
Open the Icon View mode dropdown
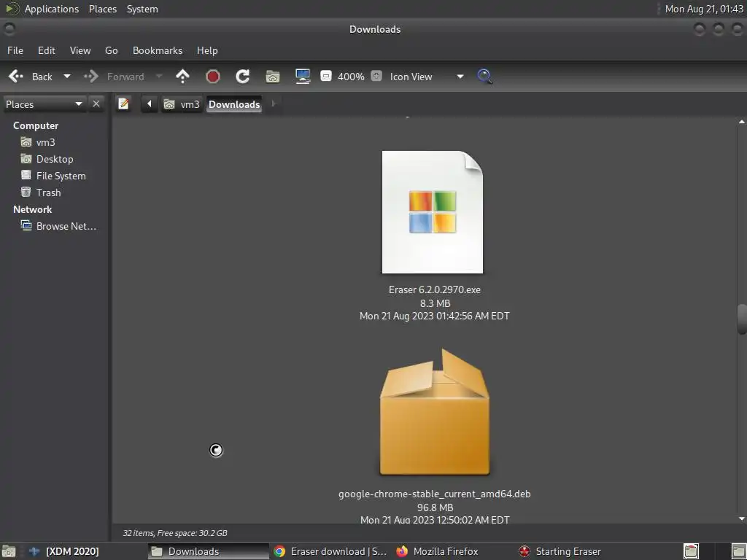(426, 77)
